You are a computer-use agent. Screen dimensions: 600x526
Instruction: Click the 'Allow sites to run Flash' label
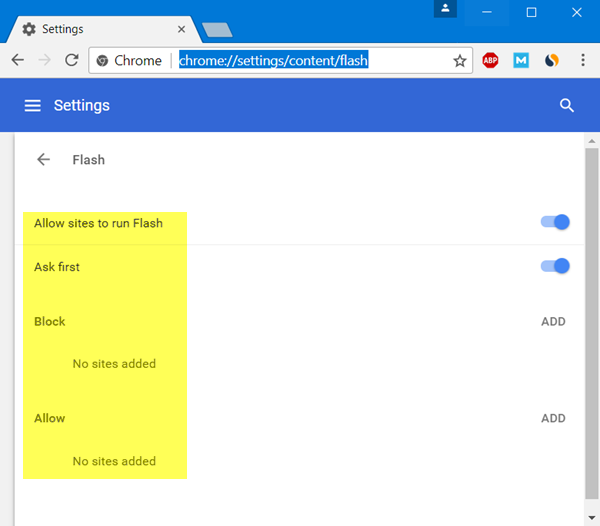coord(98,223)
